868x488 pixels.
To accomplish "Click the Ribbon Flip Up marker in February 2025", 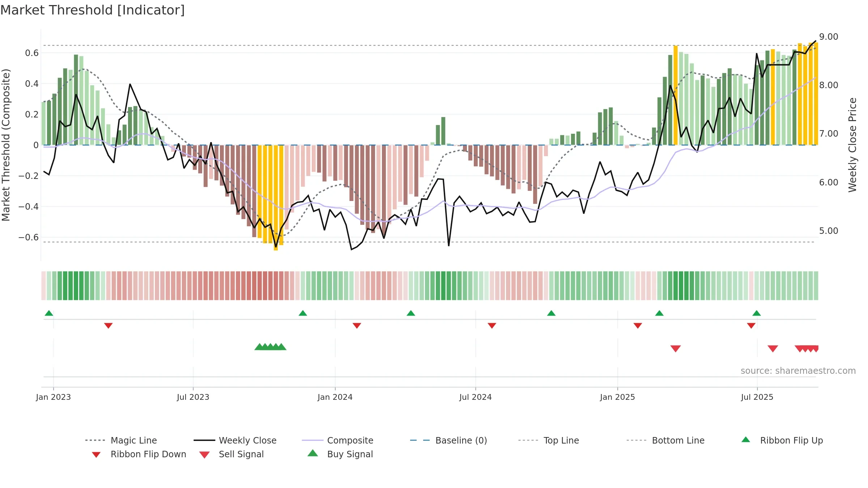I will (659, 313).
